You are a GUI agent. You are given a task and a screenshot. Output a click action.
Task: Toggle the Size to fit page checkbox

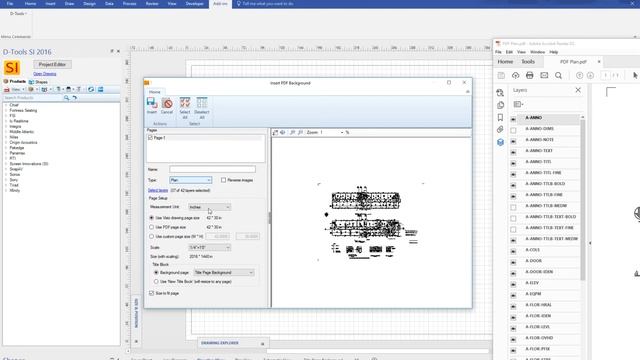click(151, 293)
